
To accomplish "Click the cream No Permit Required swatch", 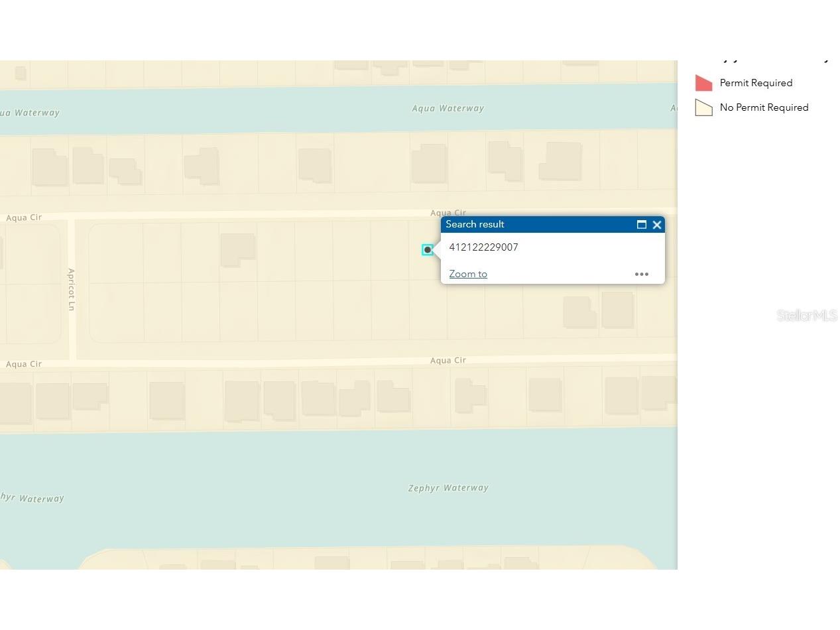I will [703, 107].
